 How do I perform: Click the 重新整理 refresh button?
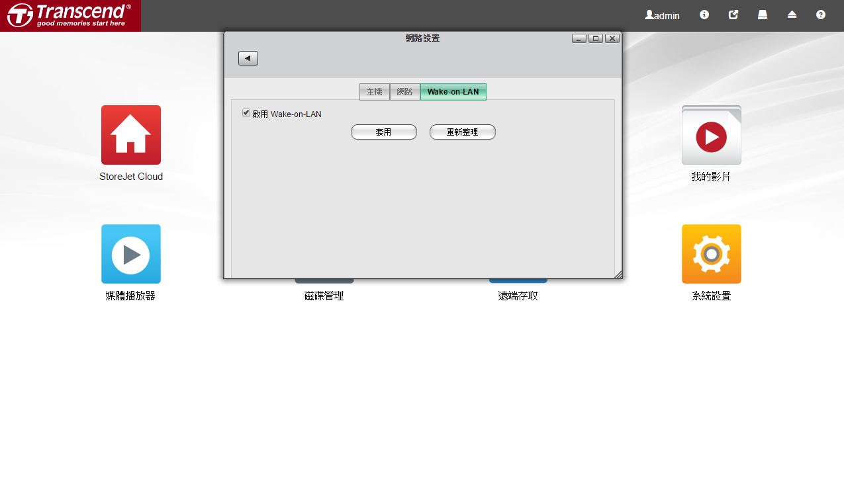[463, 132]
